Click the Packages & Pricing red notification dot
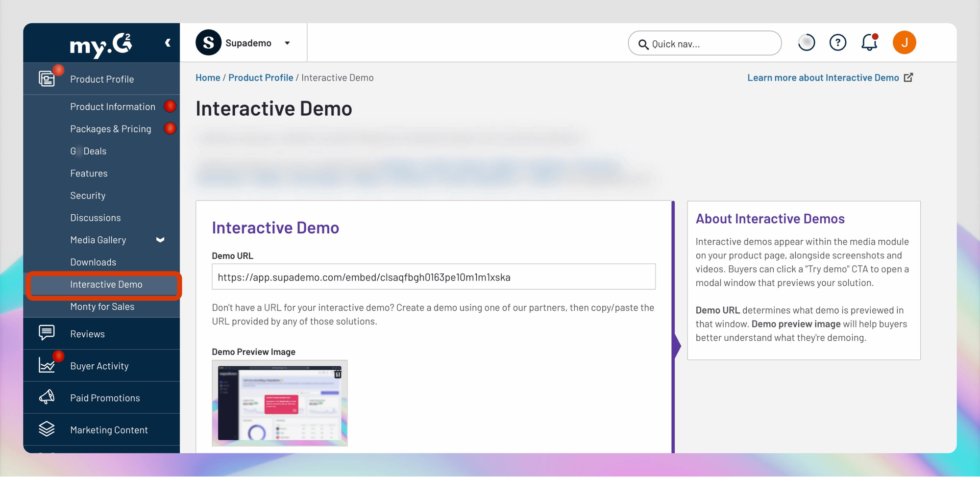 point(170,128)
